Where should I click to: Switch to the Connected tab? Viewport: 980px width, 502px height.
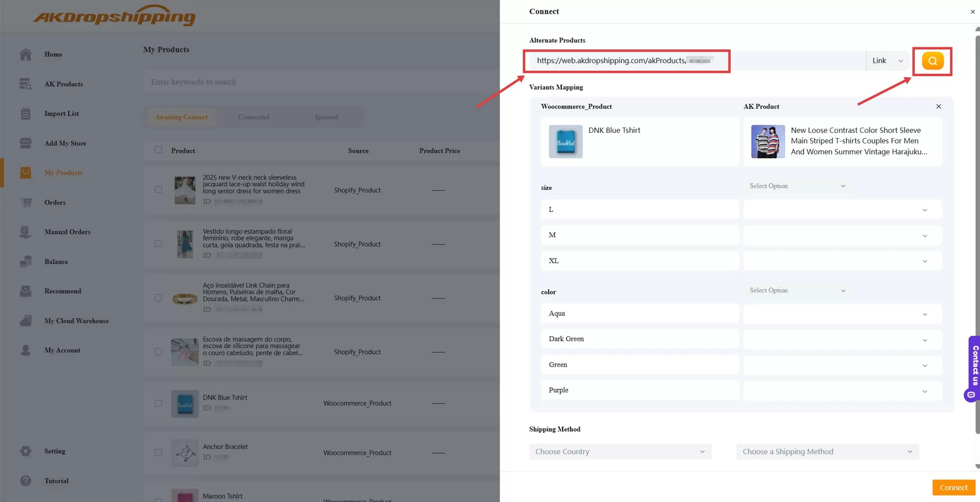tap(254, 117)
